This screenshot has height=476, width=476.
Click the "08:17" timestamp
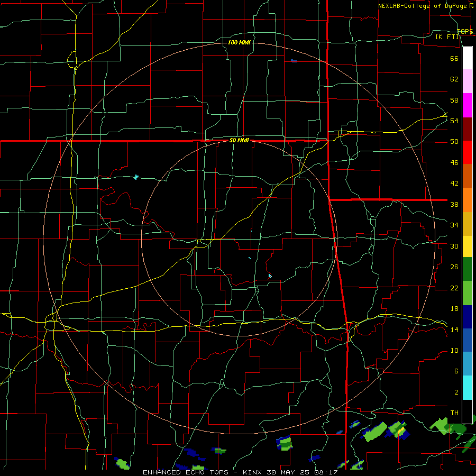(x=326, y=472)
